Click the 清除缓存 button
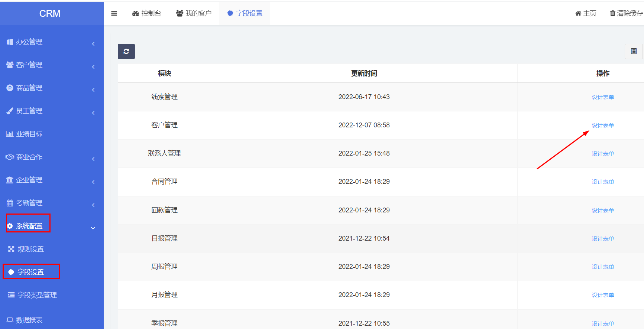The width and height of the screenshot is (644, 329). (627, 13)
